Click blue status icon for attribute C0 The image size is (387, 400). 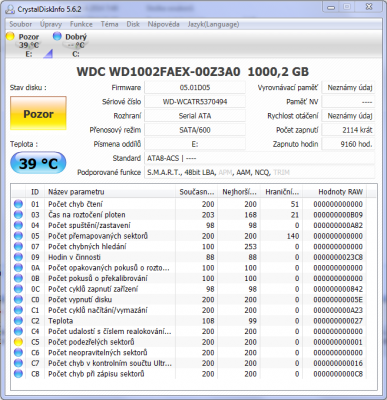coord(18,300)
